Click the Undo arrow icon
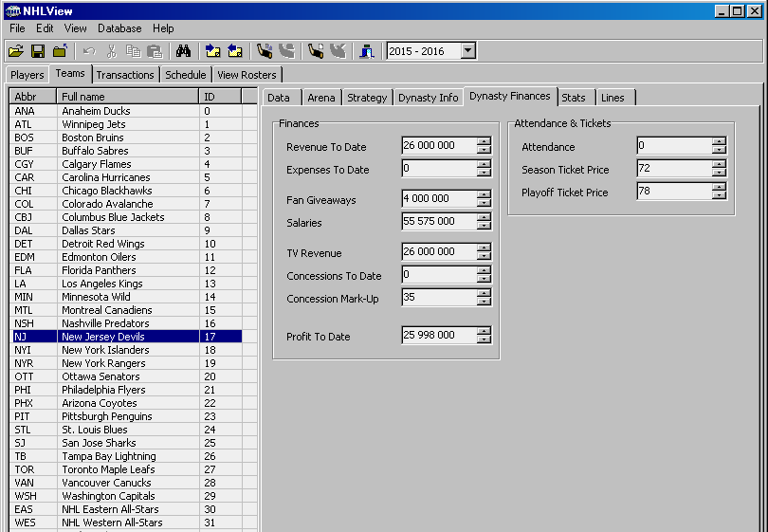This screenshot has width=768, height=532. coord(89,51)
